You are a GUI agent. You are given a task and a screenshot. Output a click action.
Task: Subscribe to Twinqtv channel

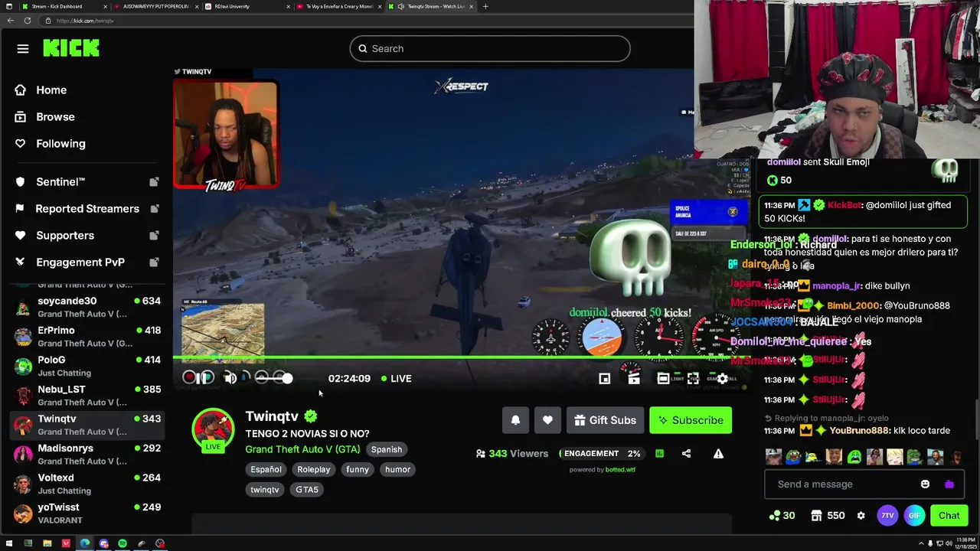click(x=691, y=420)
